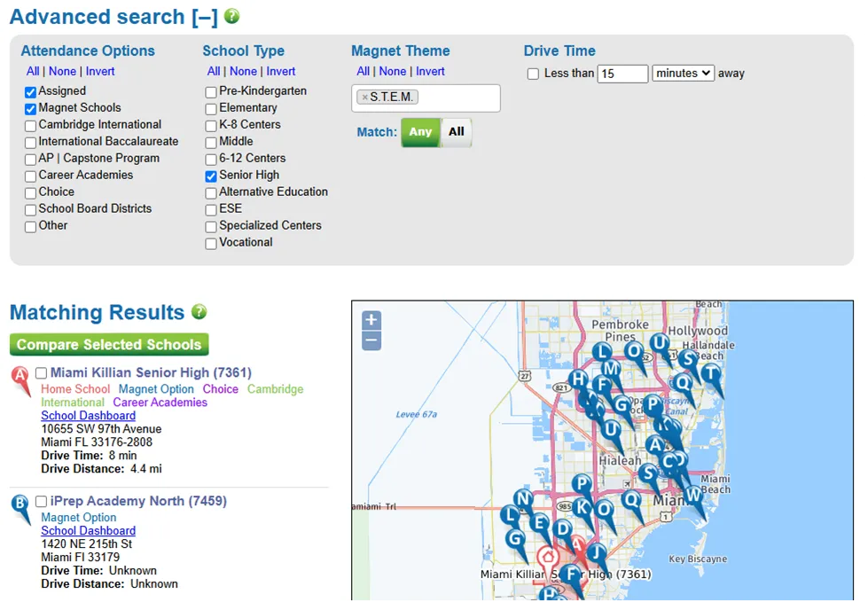
Task: Click map marker T near Hallandale Beach
Action: tap(710, 373)
